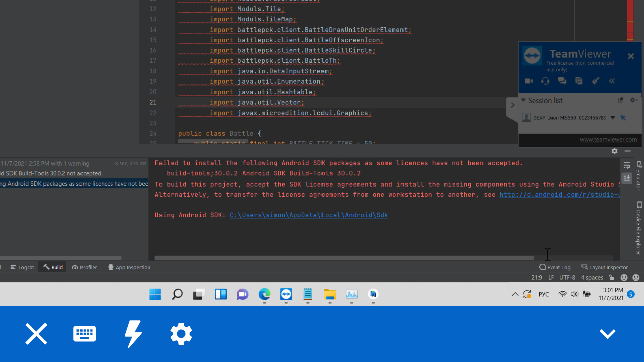
Task: Expand hidden icons in the system tray
Action: pyautogui.click(x=515, y=294)
